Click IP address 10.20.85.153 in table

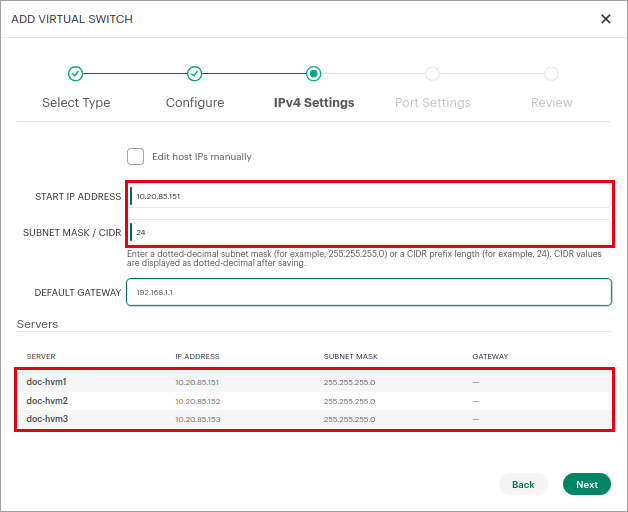point(197,419)
